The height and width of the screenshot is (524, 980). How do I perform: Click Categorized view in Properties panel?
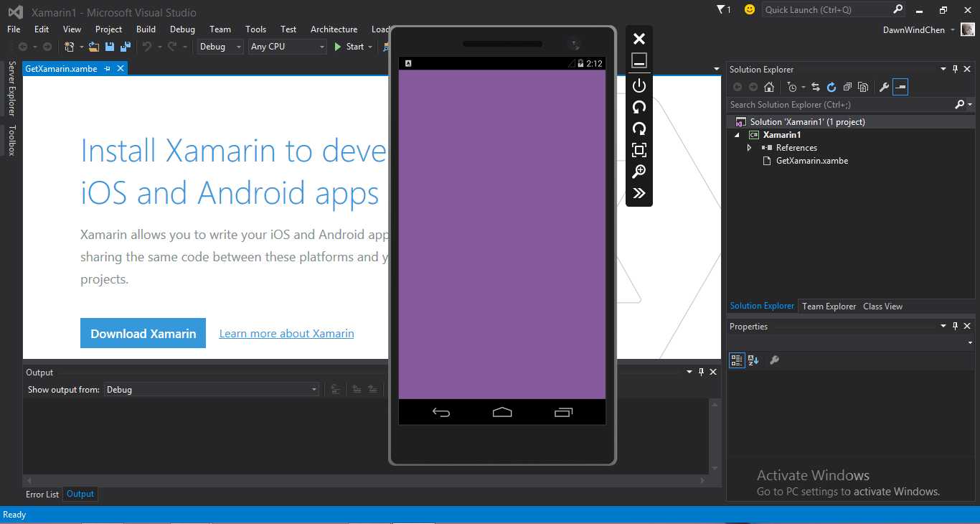737,360
